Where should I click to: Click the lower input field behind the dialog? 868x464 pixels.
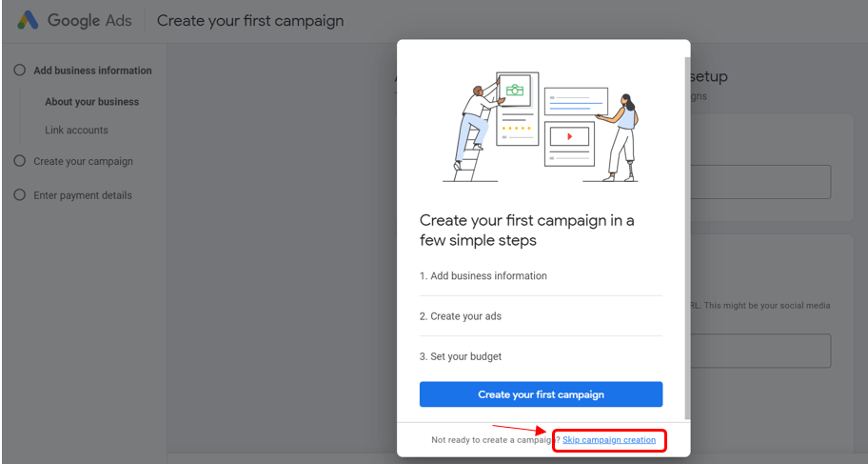click(x=760, y=351)
